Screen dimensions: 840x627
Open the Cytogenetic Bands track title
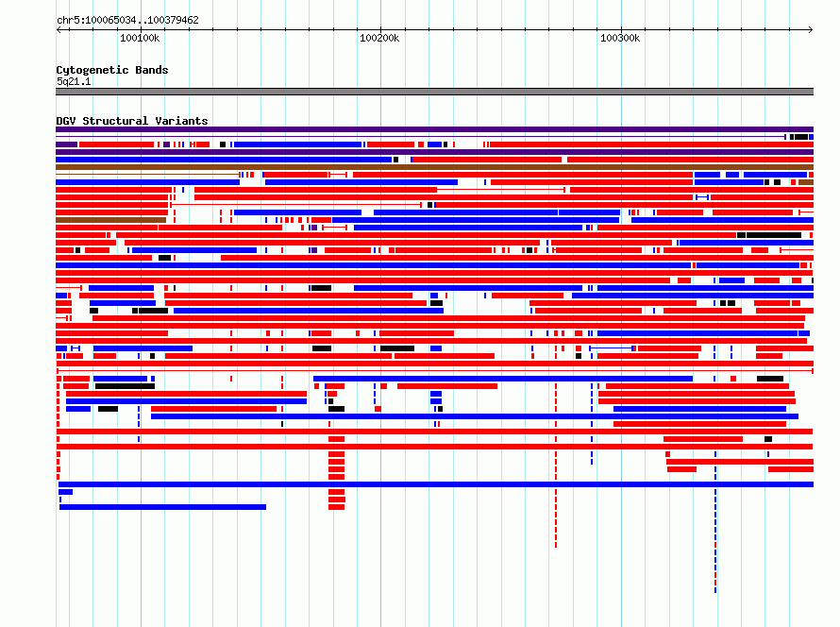click(112, 70)
